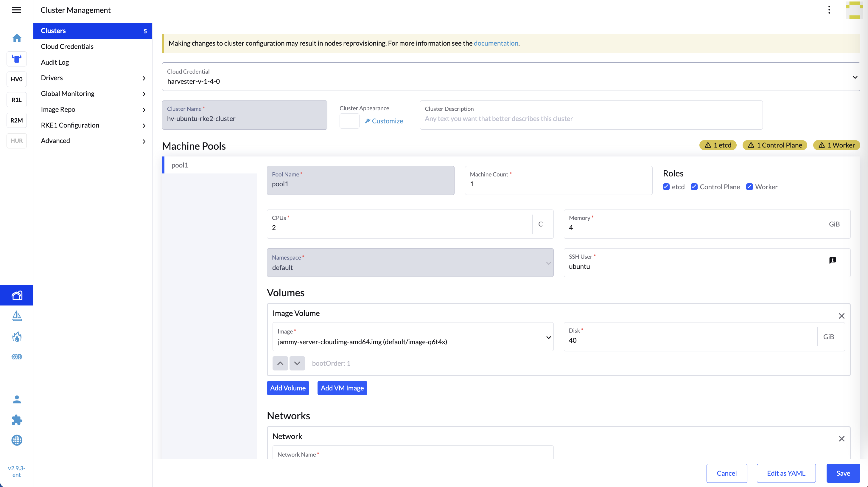Click the Add Volume button
Image resolution: width=868 pixels, height=487 pixels.
287,388
